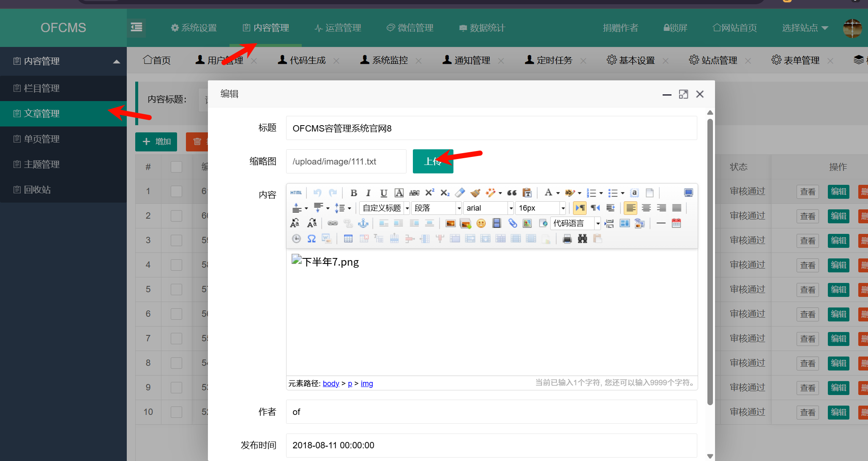Screen dimensions: 868x461
Task: Click the img link in element path
Action: pos(366,383)
